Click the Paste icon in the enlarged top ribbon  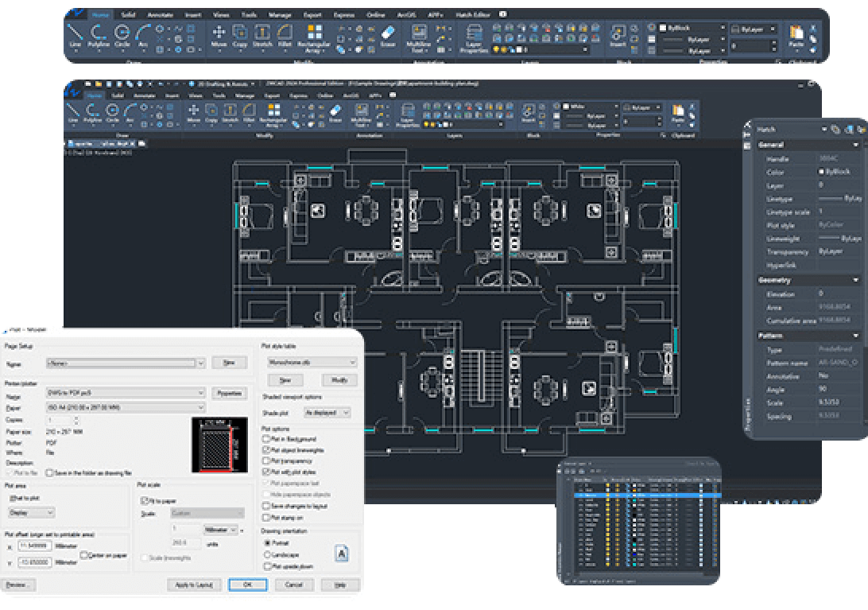click(x=796, y=35)
